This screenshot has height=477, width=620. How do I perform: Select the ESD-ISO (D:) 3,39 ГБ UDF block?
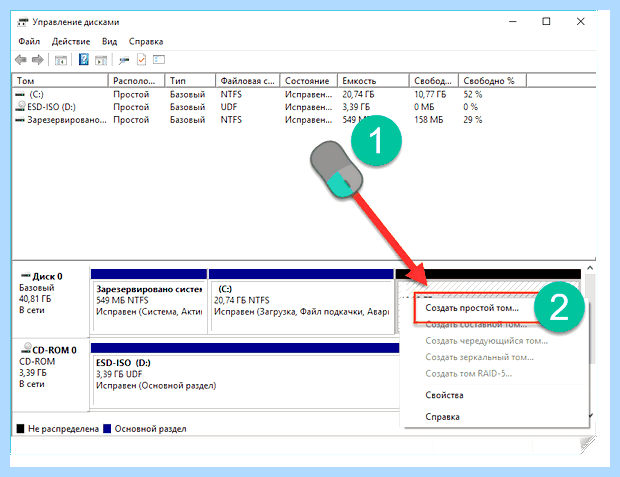click(245, 375)
